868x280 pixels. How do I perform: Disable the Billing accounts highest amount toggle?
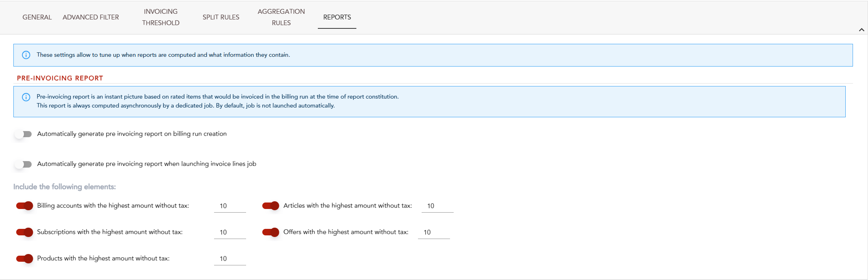click(25, 206)
